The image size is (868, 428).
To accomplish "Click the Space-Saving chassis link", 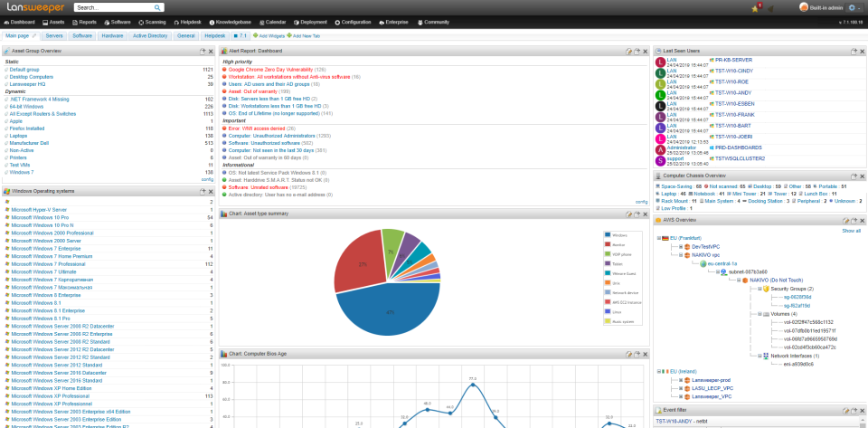I will coord(677,186).
